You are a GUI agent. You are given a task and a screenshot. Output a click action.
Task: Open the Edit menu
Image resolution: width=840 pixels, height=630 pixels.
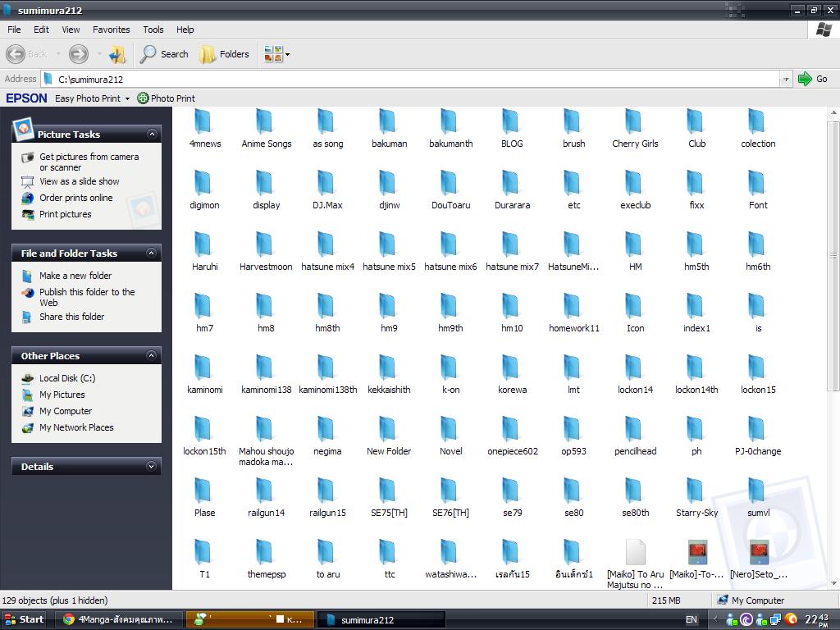click(41, 30)
